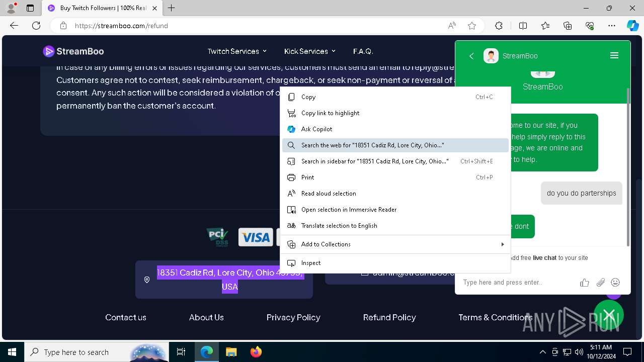Viewport: 644px width, 362px height.
Task: Open Privacy Policy footer link
Action: (x=293, y=317)
